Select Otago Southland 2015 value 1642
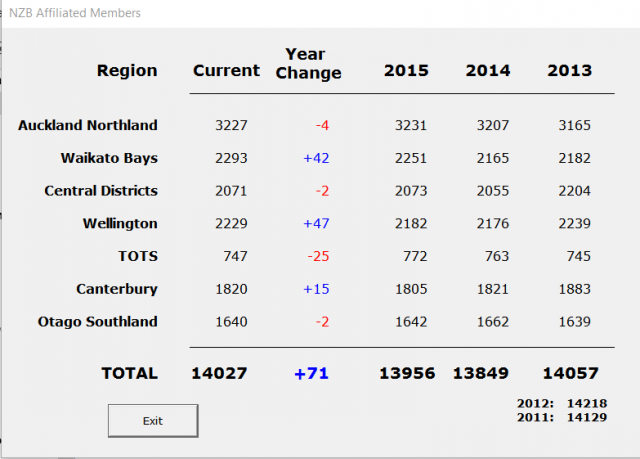This screenshot has height=459, width=640. (x=411, y=322)
